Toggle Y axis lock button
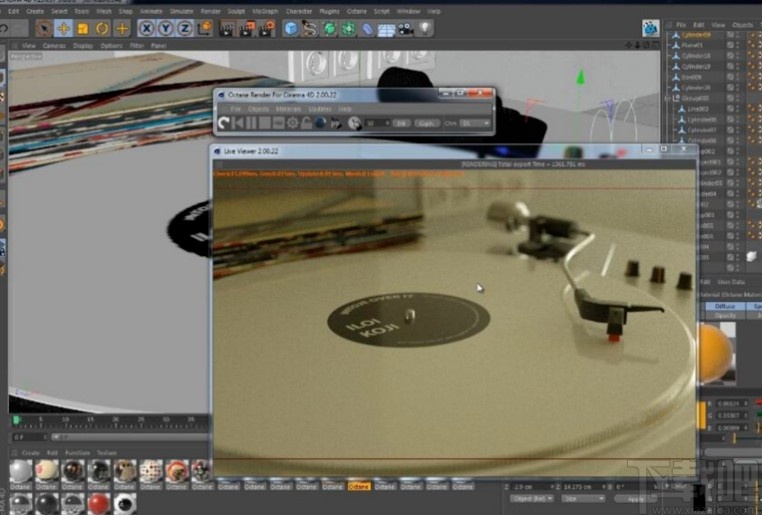 point(166,29)
